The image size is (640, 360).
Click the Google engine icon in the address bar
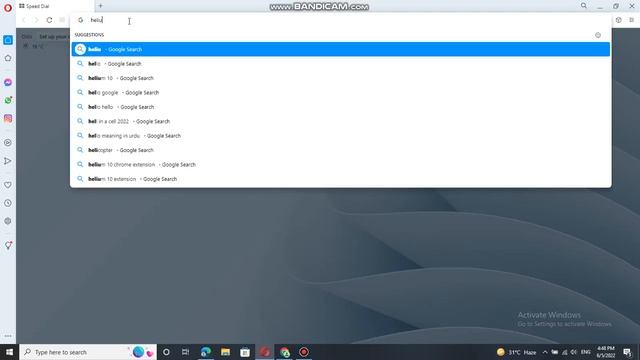click(80, 20)
